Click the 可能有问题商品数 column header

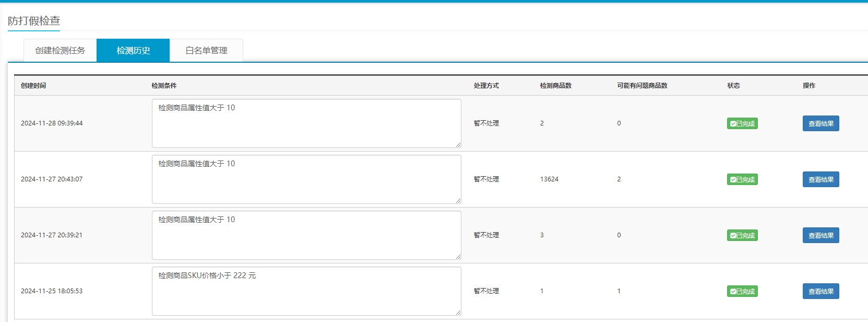pos(642,86)
